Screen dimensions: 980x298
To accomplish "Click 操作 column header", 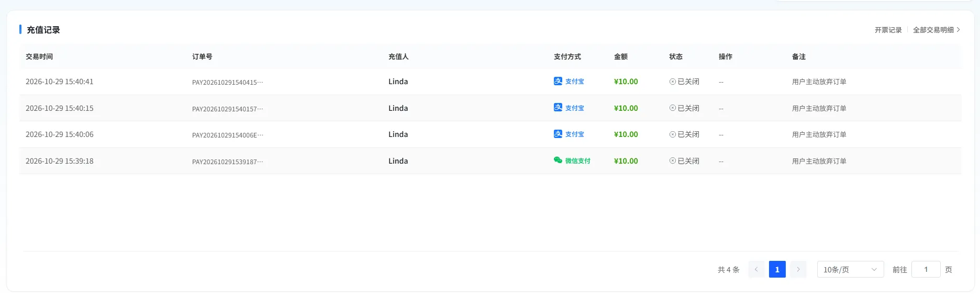I will tap(726, 56).
